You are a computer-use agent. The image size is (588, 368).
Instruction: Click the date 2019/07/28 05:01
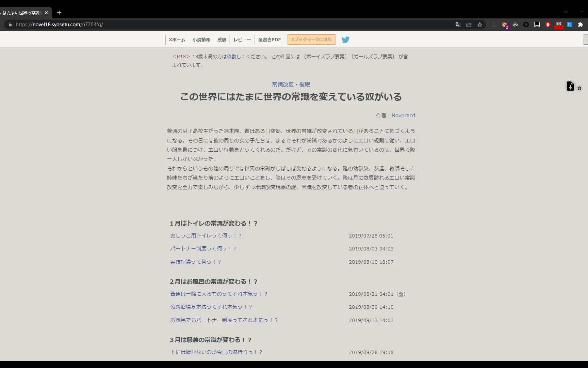coord(371,236)
